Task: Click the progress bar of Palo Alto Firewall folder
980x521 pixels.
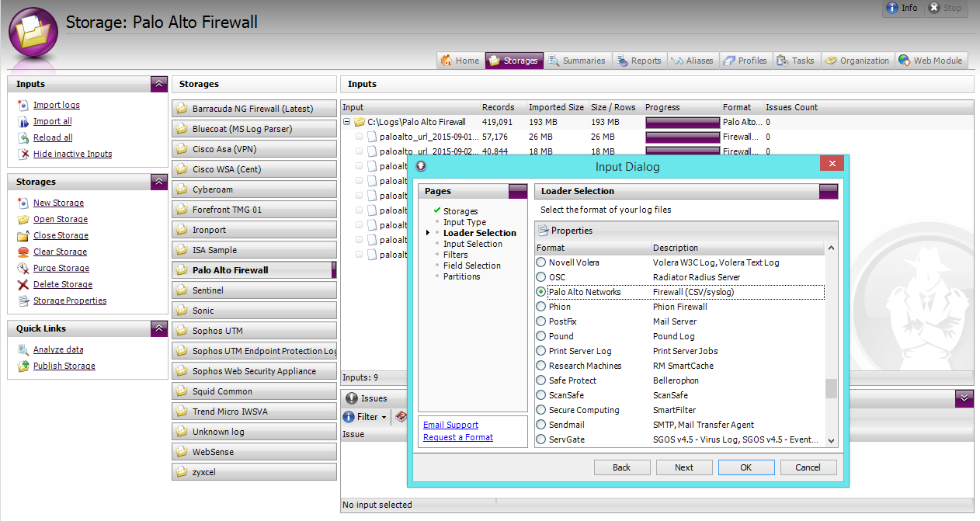Action: 683,122
